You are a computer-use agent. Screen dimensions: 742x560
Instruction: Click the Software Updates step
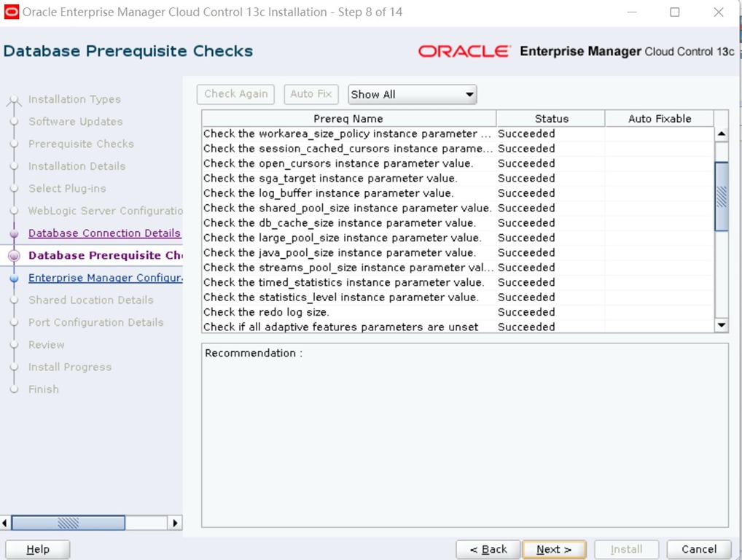(x=75, y=122)
